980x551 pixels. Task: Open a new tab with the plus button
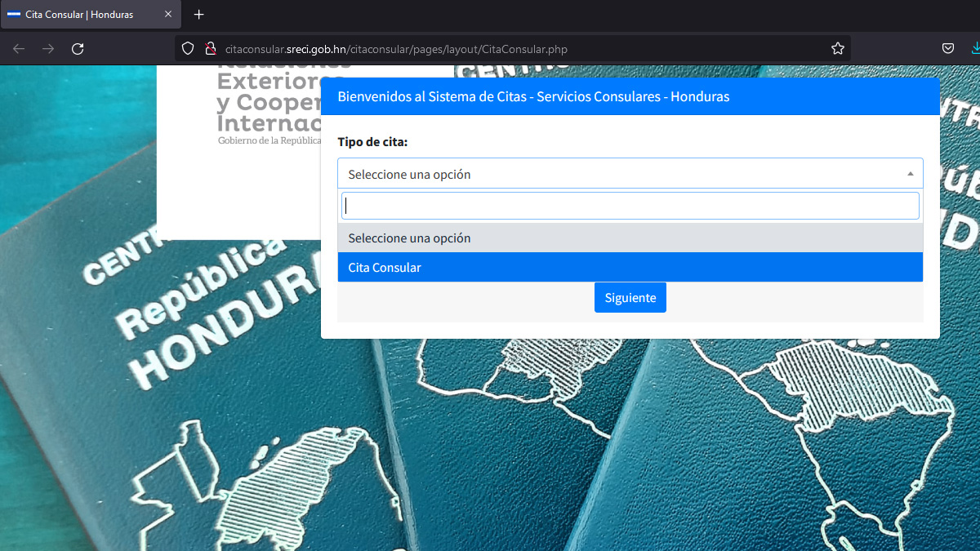coord(199,15)
